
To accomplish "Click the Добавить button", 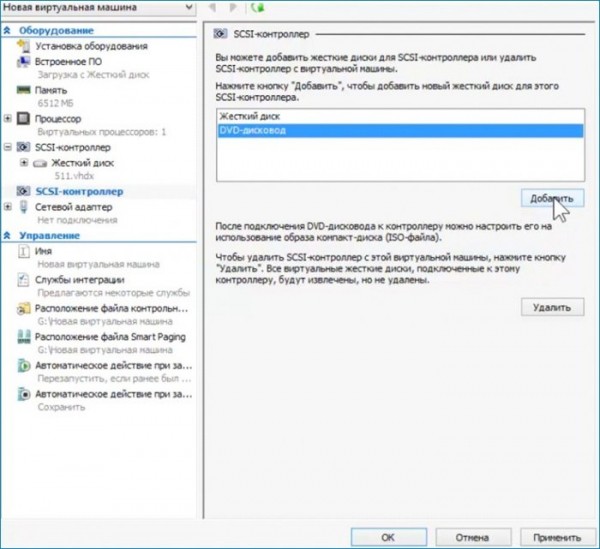I will (552, 198).
